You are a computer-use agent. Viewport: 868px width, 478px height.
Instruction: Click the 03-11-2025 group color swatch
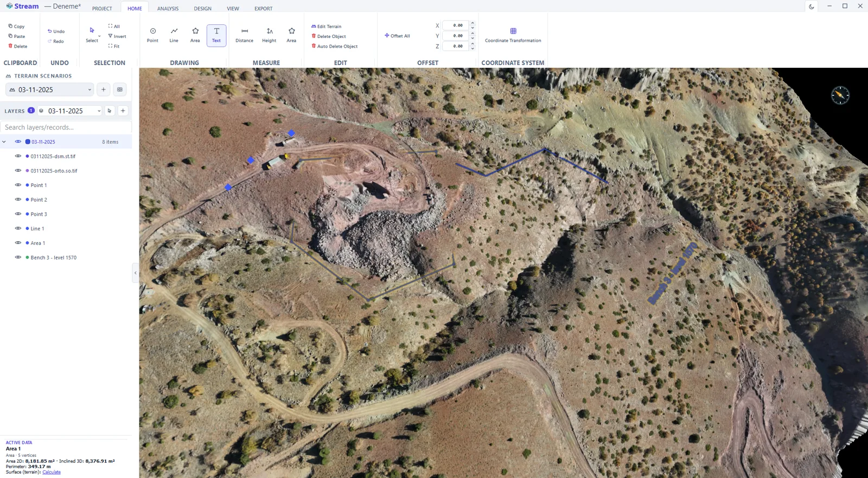pos(28,142)
